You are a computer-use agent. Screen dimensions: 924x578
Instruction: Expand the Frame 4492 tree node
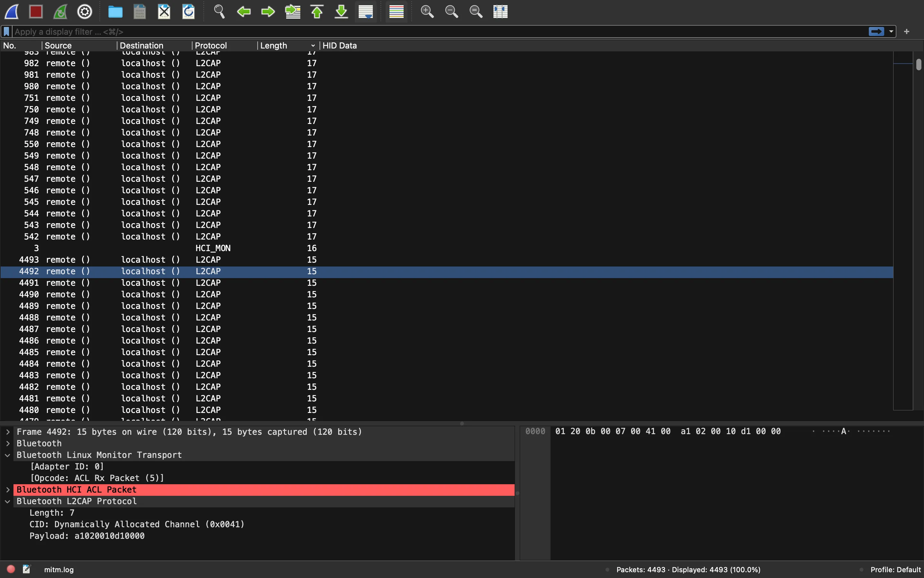pyautogui.click(x=8, y=432)
